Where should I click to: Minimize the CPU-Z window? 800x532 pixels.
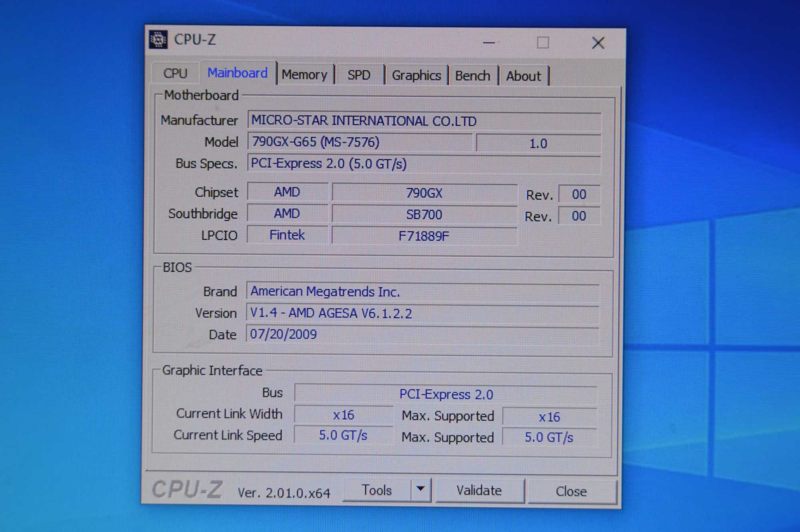(x=489, y=42)
